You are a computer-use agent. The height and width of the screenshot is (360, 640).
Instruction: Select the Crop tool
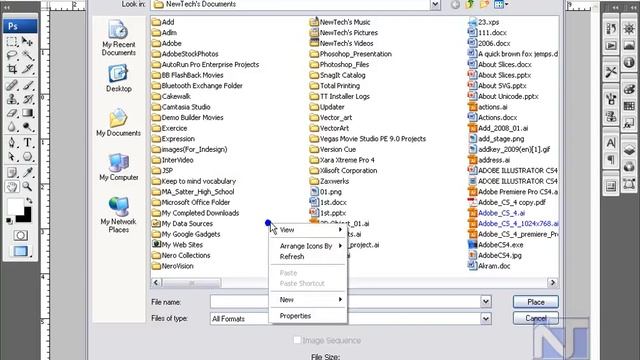coord(12,69)
